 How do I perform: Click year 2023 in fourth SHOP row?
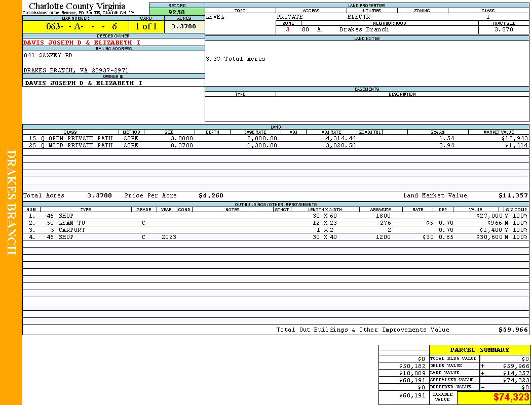(x=168, y=237)
